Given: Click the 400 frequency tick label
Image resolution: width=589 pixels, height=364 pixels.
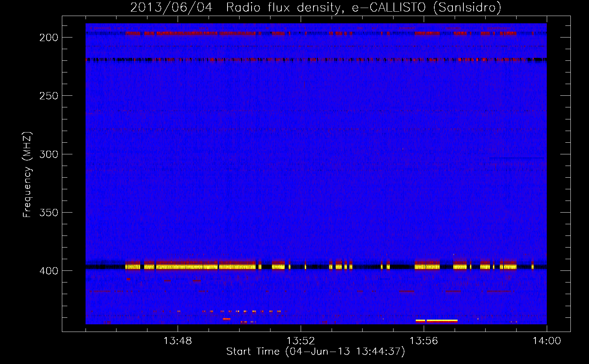Looking at the screenshot, I should (x=49, y=271).
